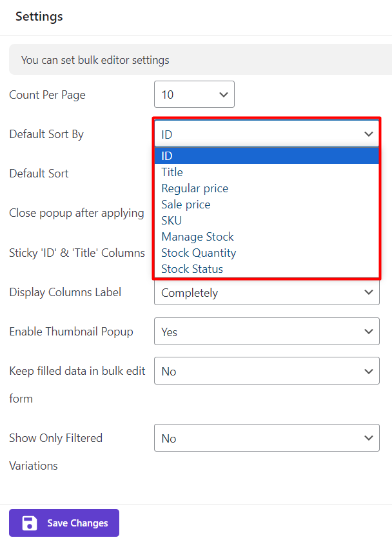The image size is (392, 540).
Task: Click the Count Per Page chevron arrow
Action: click(x=224, y=94)
